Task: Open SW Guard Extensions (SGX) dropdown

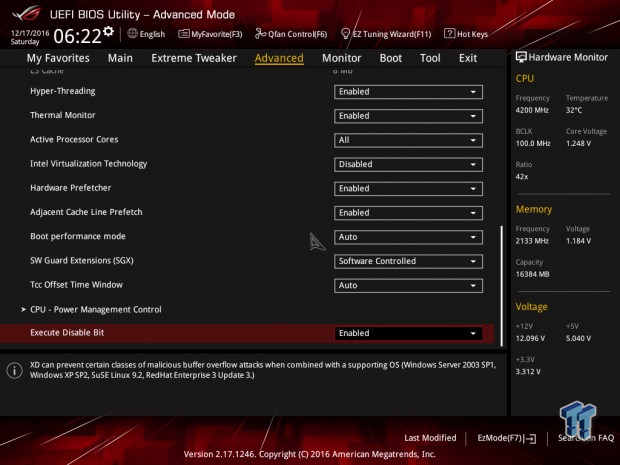Action: pyautogui.click(x=408, y=261)
